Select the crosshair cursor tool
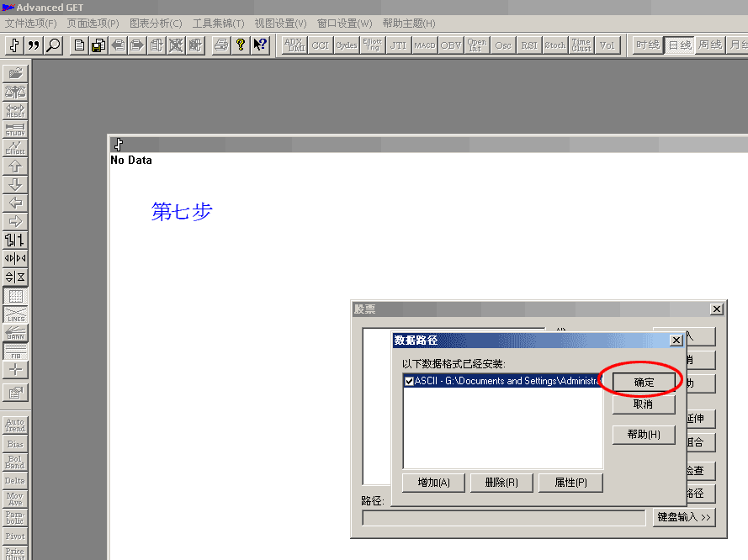 (x=15, y=370)
